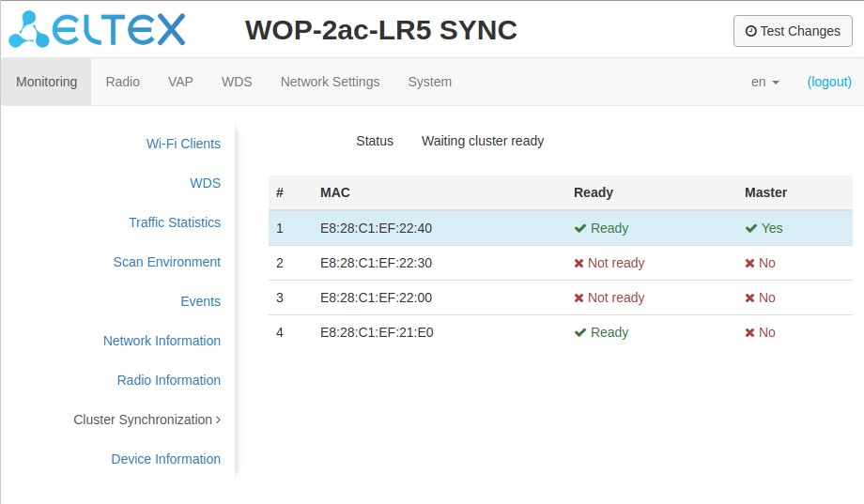The width and height of the screenshot is (864, 504).
Task: Expand the Cluster Synchronization chevron
Action: [219, 420]
